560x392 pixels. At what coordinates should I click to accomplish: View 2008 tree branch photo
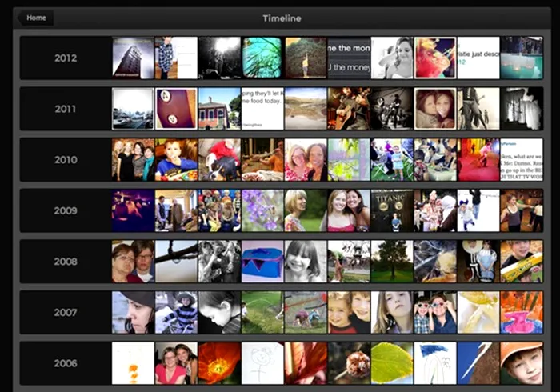click(176, 262)
